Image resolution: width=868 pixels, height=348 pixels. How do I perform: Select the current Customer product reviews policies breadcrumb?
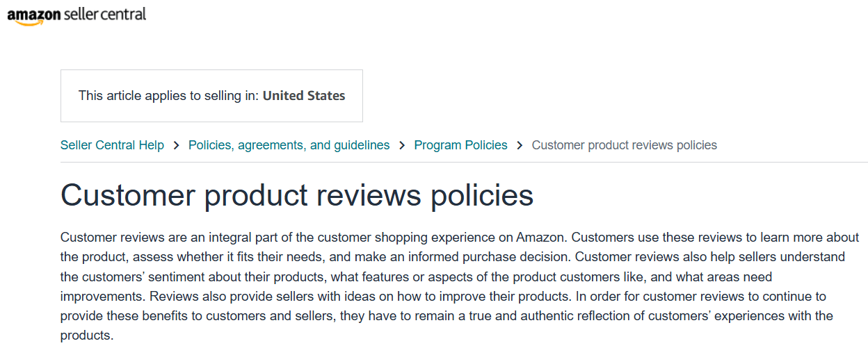[625, 145]
